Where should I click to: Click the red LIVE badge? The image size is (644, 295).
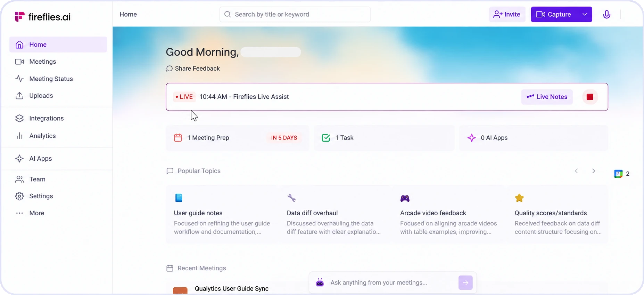[184, 97]
